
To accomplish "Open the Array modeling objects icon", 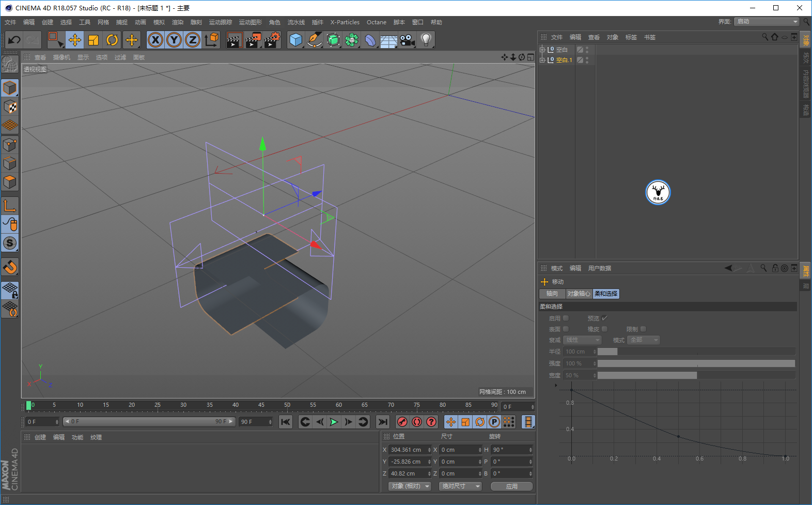I will [x=352, y=40].
